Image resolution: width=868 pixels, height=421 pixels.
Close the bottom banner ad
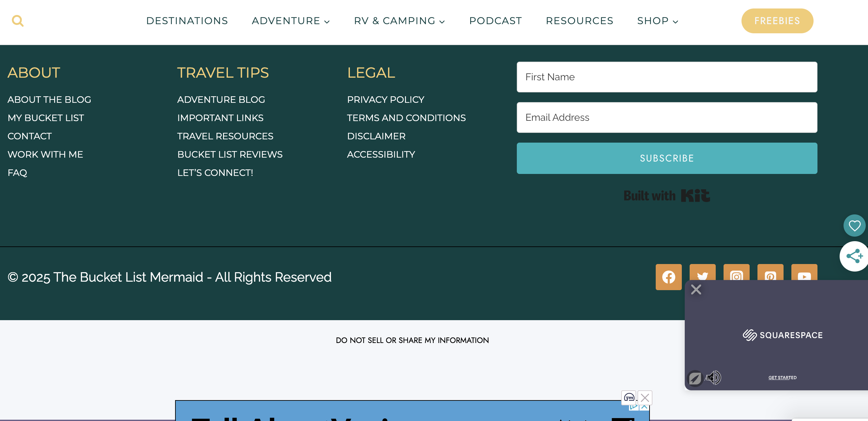645,398
